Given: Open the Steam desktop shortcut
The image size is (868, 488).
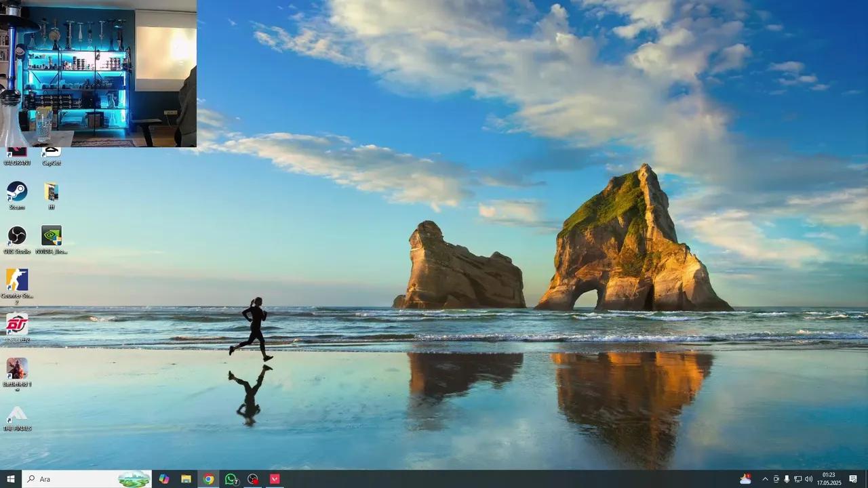Looking at the screenshot, I should click(x=17, y=192).
